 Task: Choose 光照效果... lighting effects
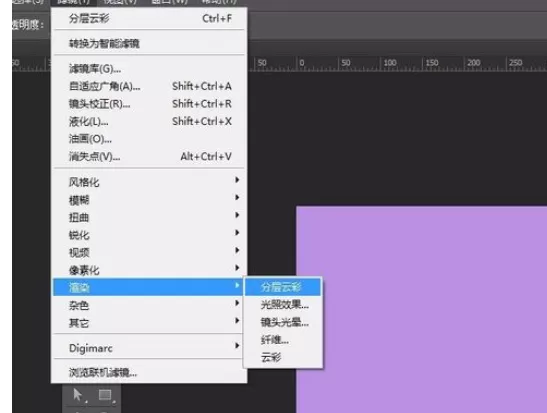283,305
